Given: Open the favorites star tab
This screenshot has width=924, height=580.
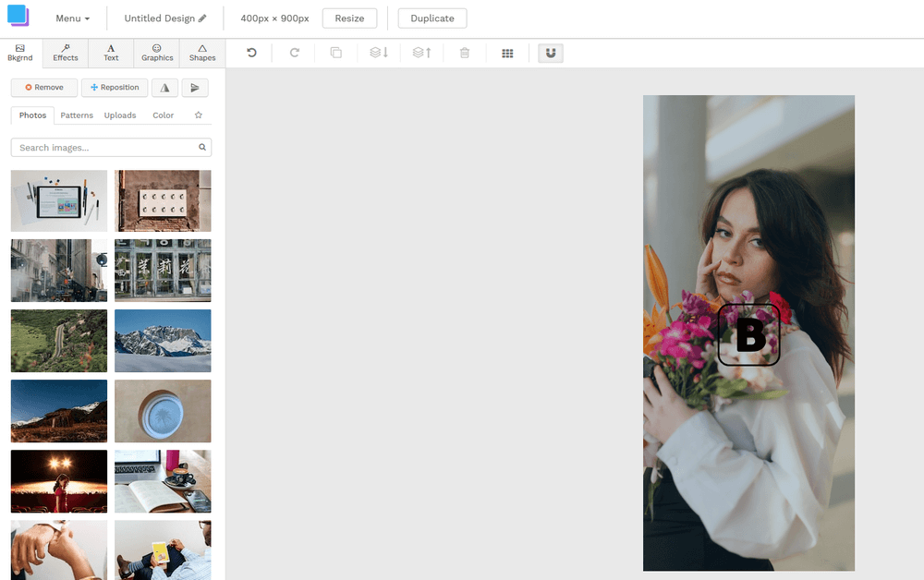Looking at the screenshot, I should [198, 115].
